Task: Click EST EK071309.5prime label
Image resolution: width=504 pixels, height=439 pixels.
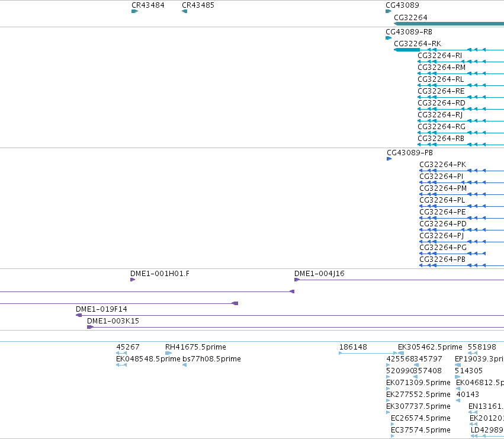Action: click(x=418, y=383)
